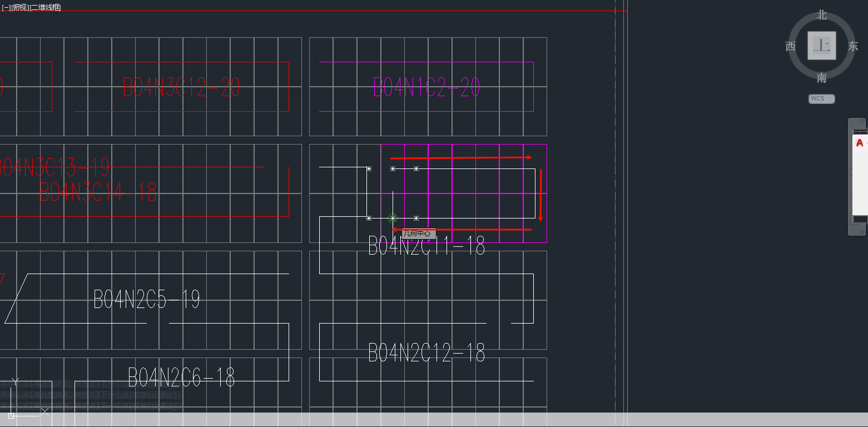Open the 俯视 view controls menu

19,7
